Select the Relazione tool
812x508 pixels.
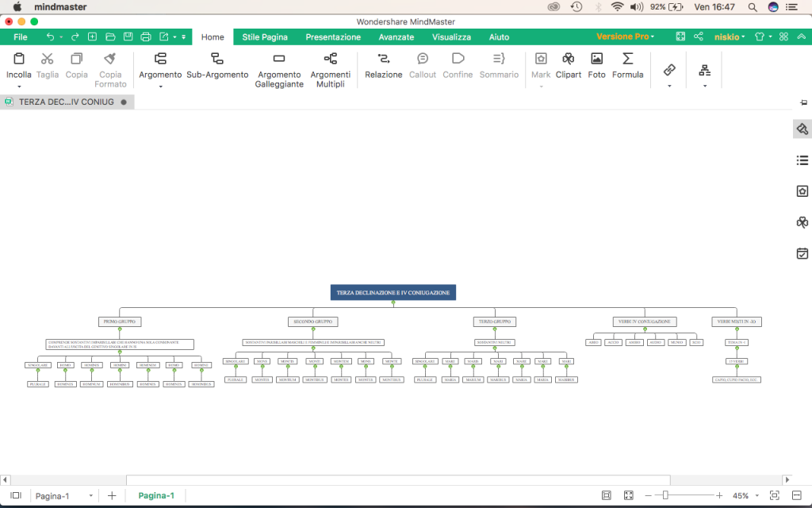pyautogui.click(x=383, y=66)
